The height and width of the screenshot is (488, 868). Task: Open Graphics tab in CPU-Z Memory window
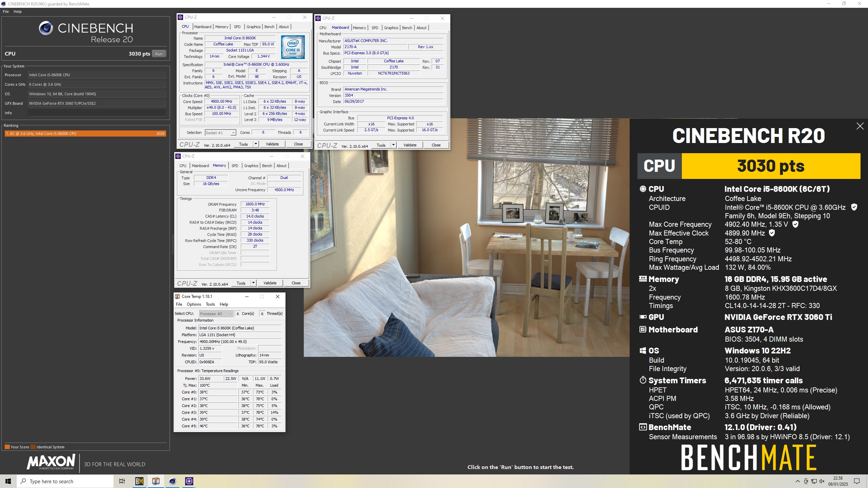pyautogui.click(x=251, y=166)
